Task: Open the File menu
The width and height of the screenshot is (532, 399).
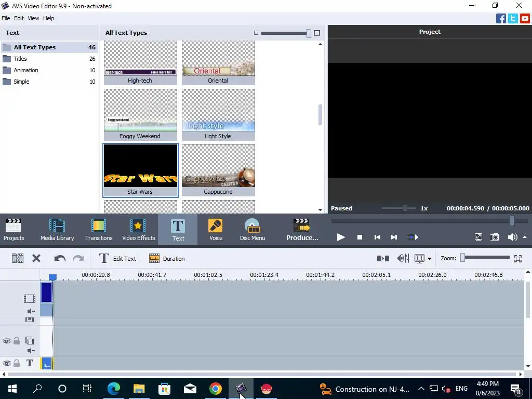Action: coord(6,18)
